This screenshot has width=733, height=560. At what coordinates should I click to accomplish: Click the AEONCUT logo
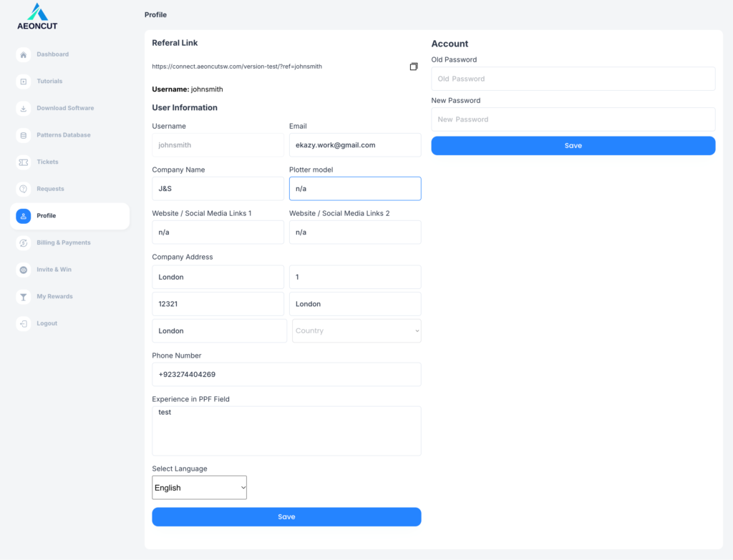click(x=37, y=17)
